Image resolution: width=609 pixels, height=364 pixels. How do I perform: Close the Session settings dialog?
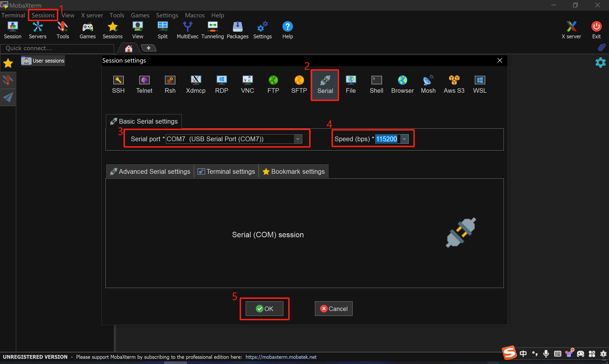tap(500, 60)
